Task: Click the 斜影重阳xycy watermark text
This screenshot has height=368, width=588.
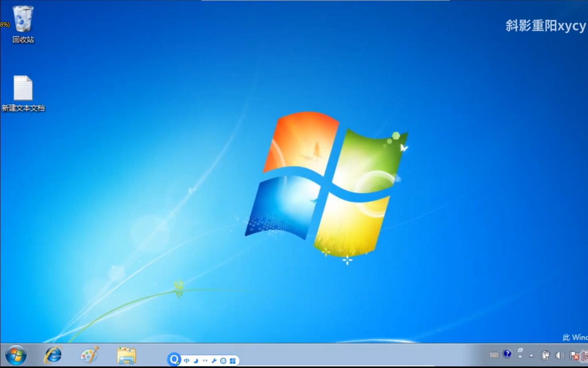Action: tap(544, 25)
